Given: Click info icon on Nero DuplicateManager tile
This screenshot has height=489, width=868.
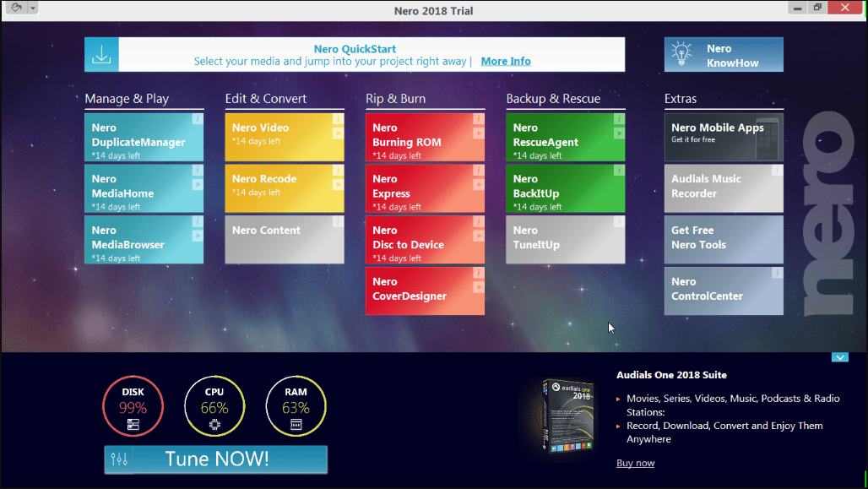Looking at the screenshot, I should 198,118.
